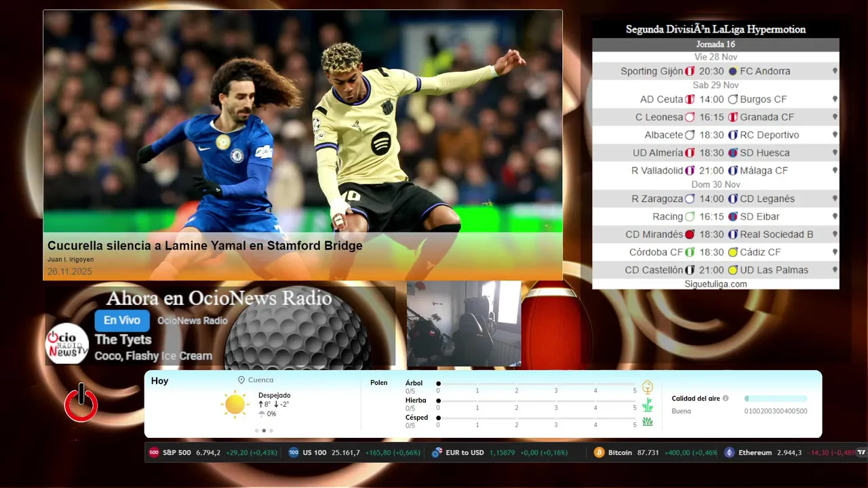Click the TradingView logo in the ticker
Screen dimensions: 868x488
(861, 452)
